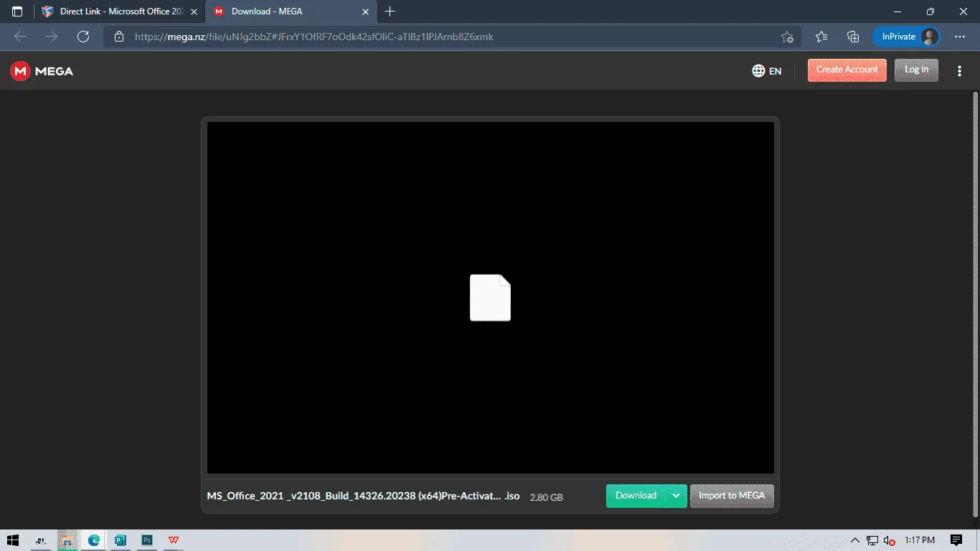Click the Create Account button
Viewport: 980px width, 551px height.
coord(847,70)
